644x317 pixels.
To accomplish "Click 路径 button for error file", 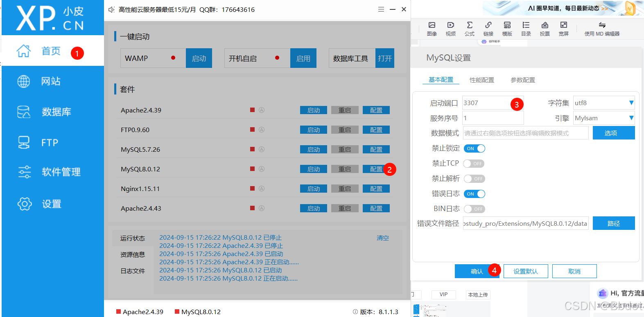I will [614, 223].
